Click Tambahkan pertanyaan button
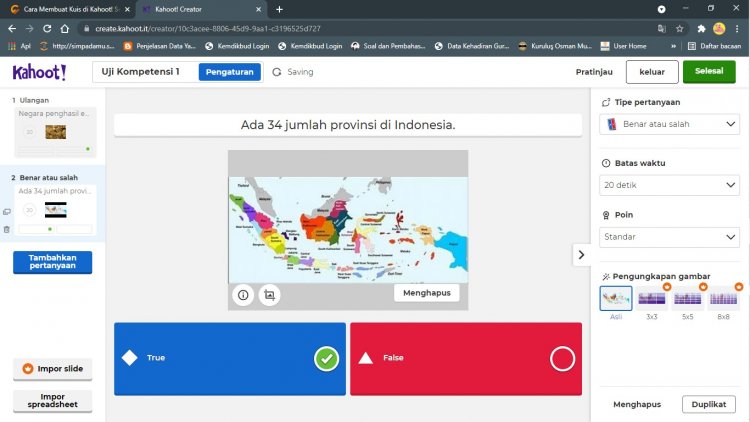The height and width of the screenshot is (422, 750). point(52,262)
